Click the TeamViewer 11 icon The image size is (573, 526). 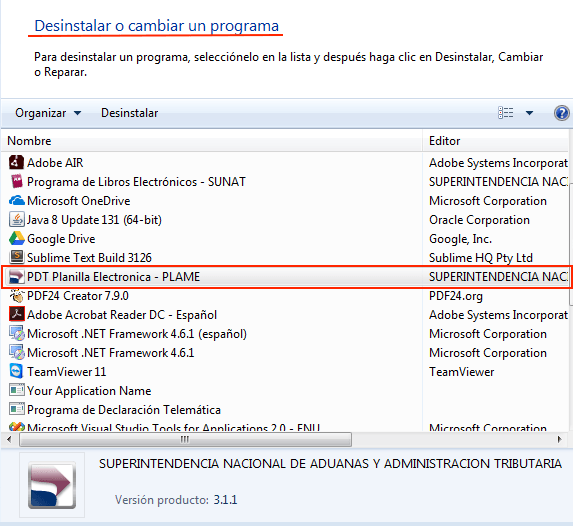(16, 372)
